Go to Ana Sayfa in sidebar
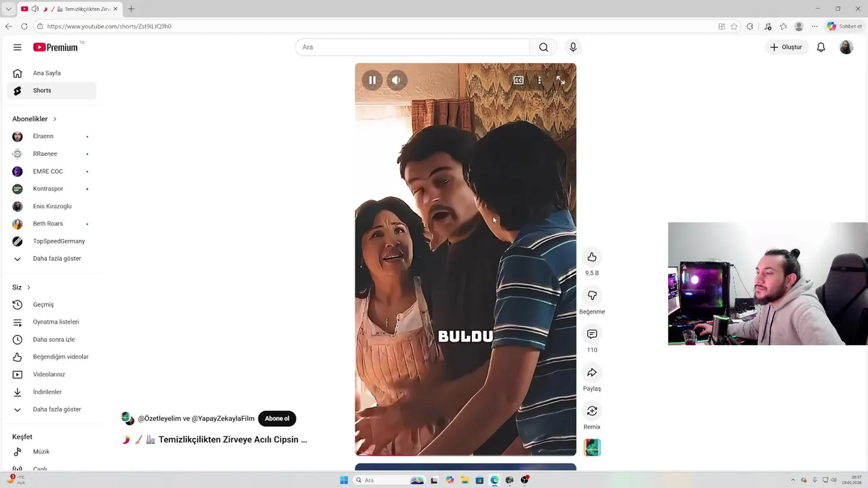868x488 pixels. pyautogui.click(x=52, y=73)
